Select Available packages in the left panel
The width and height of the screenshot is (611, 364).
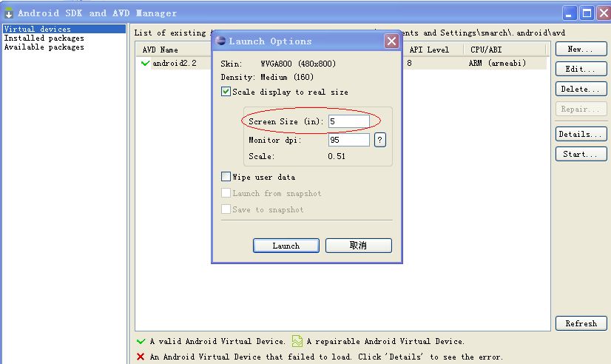pyautogui.click(x=44, y=47)
